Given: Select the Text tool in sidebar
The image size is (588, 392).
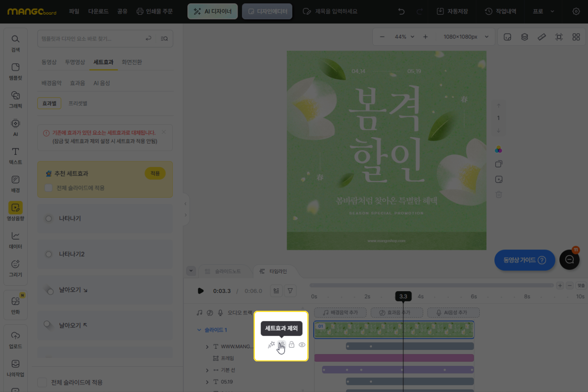Looking at the screenshot, I should 16,156.
